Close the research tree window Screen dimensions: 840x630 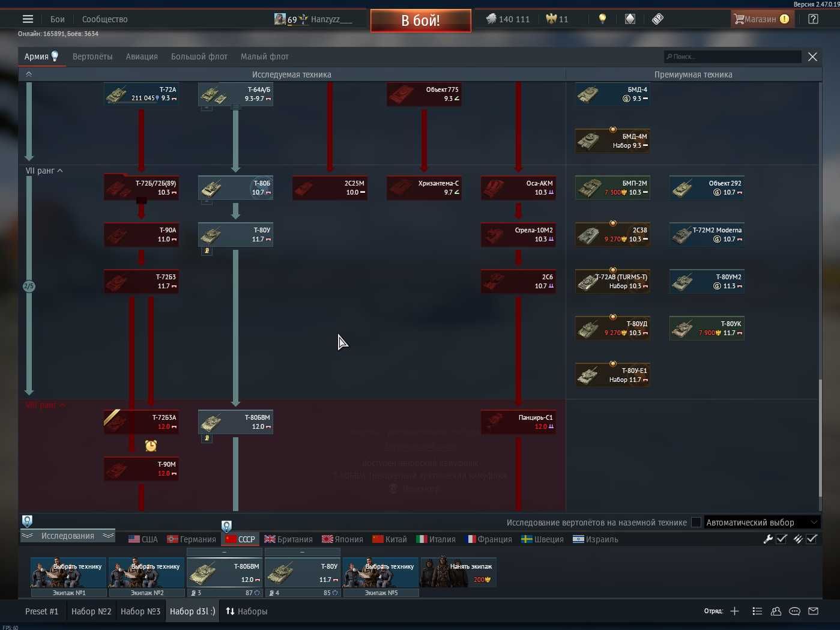[812, 56]
